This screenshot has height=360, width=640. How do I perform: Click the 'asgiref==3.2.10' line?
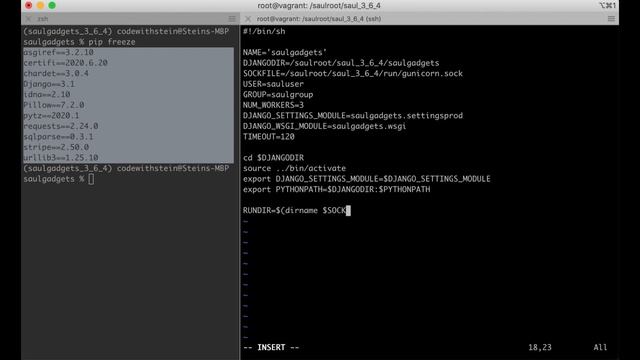point(58,52)
